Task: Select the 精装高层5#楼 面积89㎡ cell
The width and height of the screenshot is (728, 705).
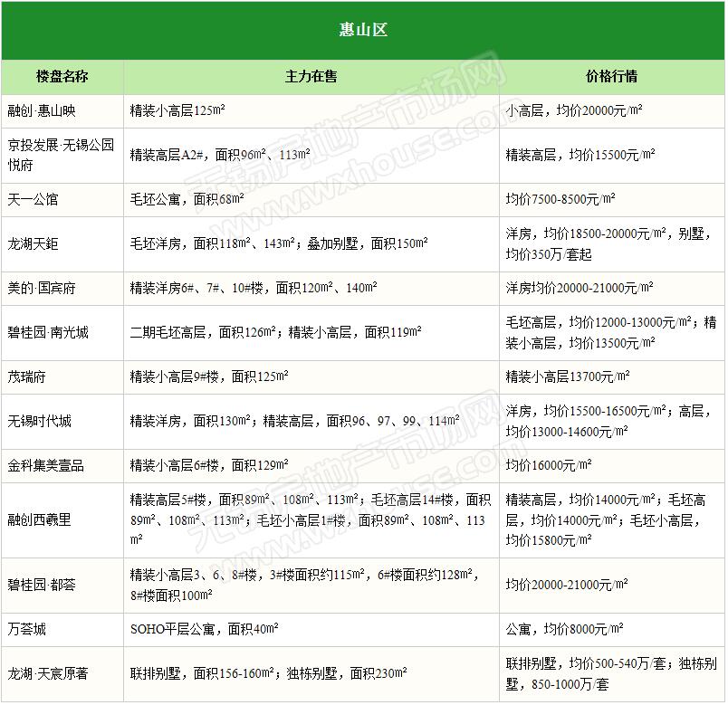Action: pos(311,519)
